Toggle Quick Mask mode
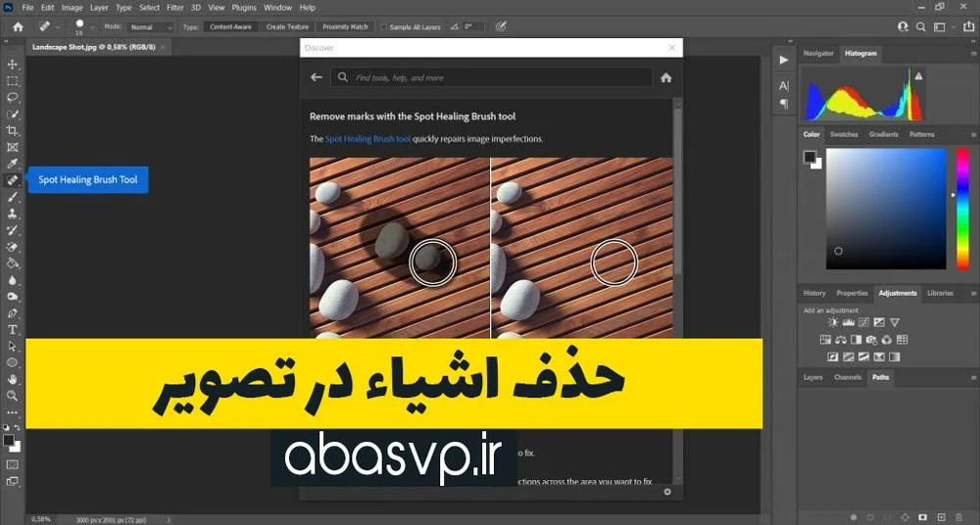 point(12,464)
